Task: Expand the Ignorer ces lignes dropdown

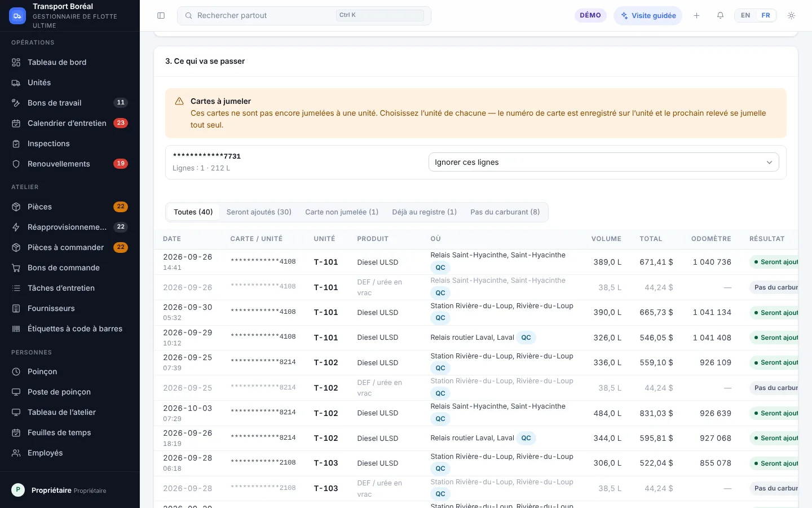Action: (x=603, y=162)
